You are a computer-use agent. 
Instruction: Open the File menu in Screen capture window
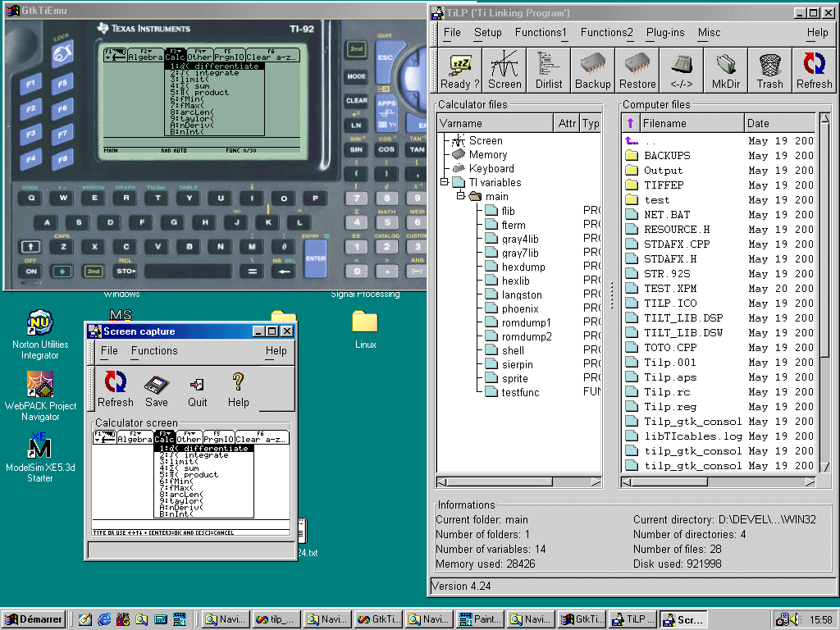(109, 351)
